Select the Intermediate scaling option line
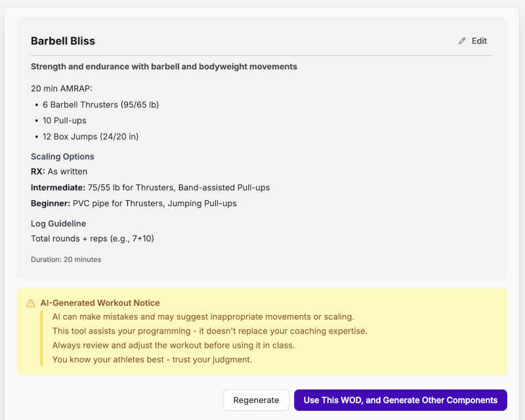525x420 pixels. tap(150, 188)
